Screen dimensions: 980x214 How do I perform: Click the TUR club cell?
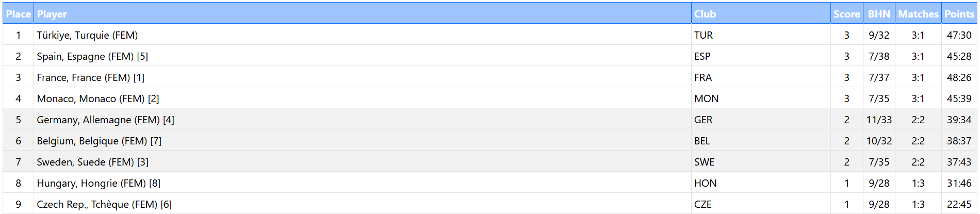[704, 35]
